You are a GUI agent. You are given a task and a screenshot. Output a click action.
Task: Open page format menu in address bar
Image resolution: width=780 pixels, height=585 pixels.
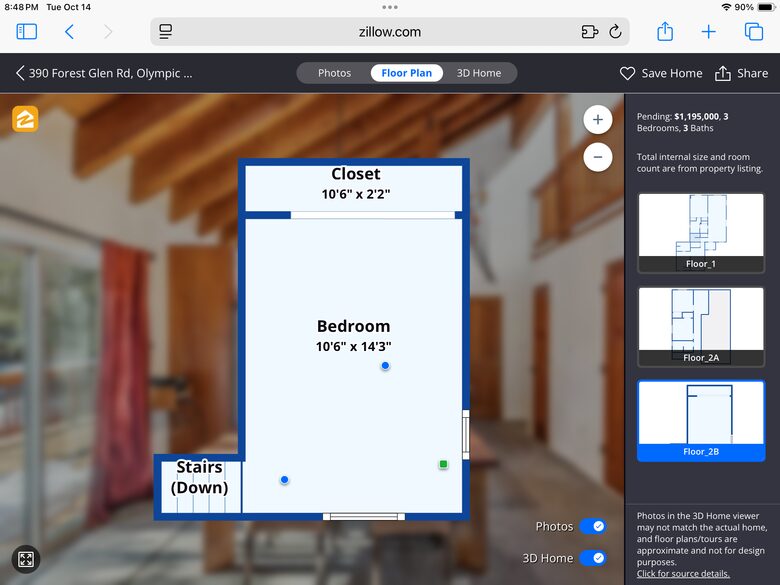pyautogui.click(x=166, y=32)
